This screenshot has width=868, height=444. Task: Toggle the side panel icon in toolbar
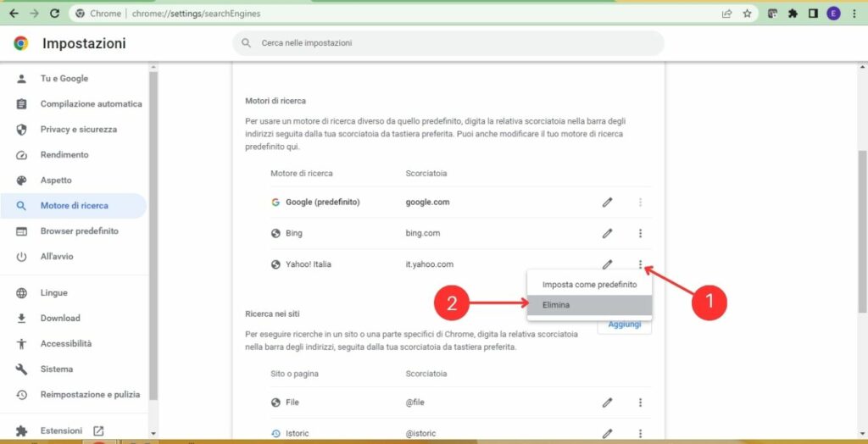(x=813, y=14)
